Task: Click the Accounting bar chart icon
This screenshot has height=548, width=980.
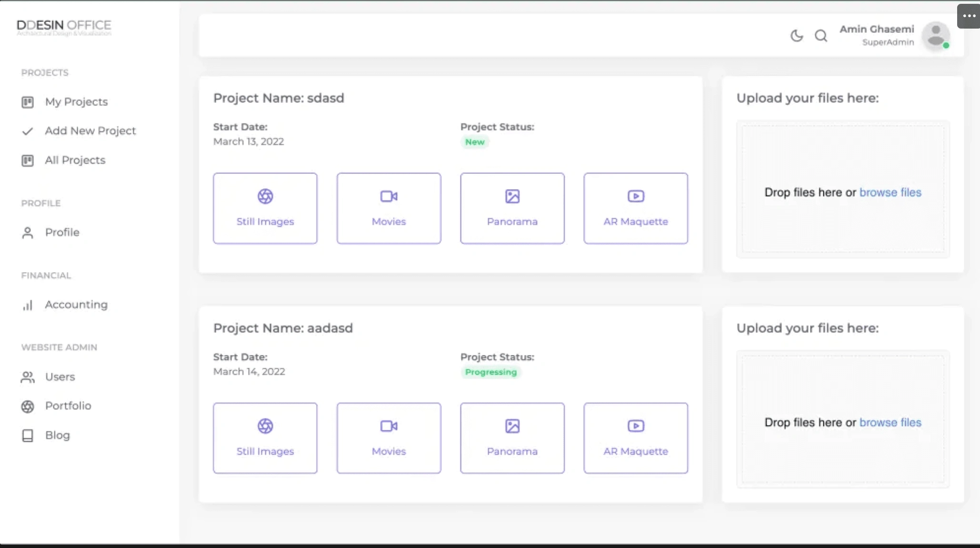Action: (x=28, y=305)
